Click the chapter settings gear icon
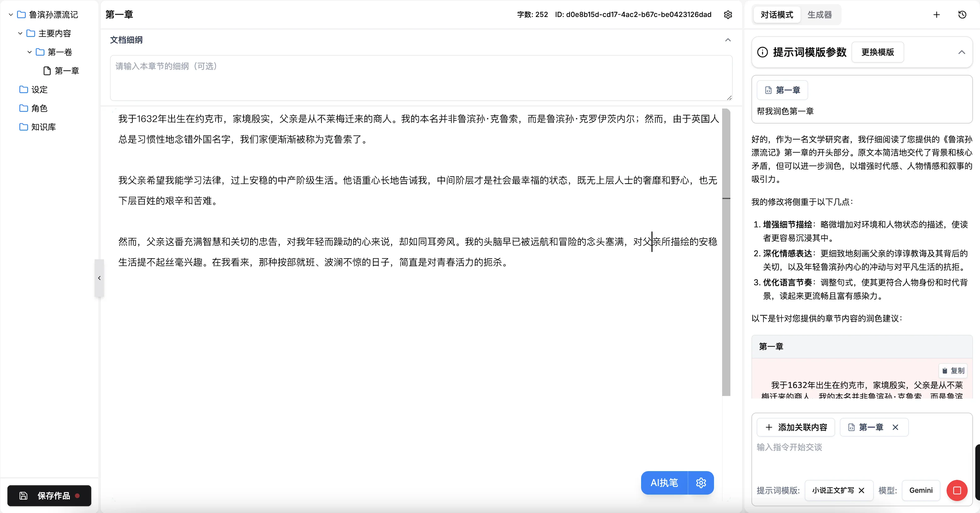The width and height of the screenshot is (980, 513). (728, 14)
